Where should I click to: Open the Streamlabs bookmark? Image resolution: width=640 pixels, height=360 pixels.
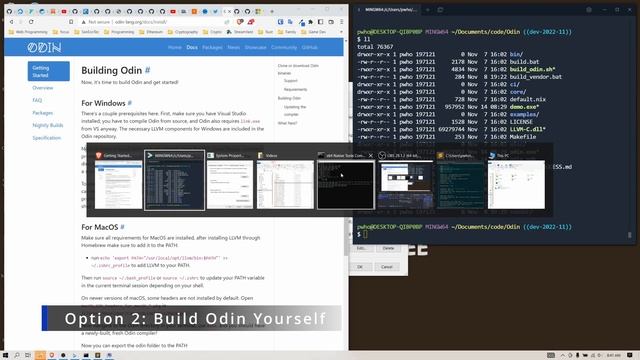[240, 32]
